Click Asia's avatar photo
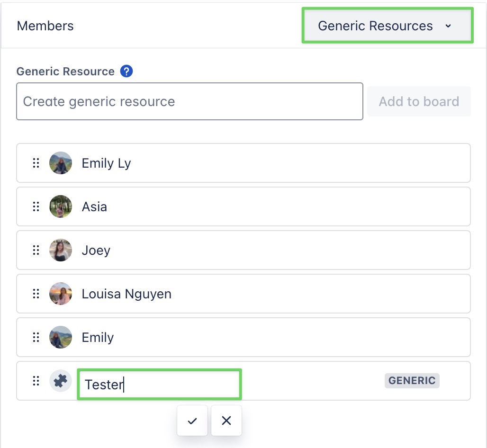The width and height of the screenshot is (487, 448). click(x=61, y=207)
